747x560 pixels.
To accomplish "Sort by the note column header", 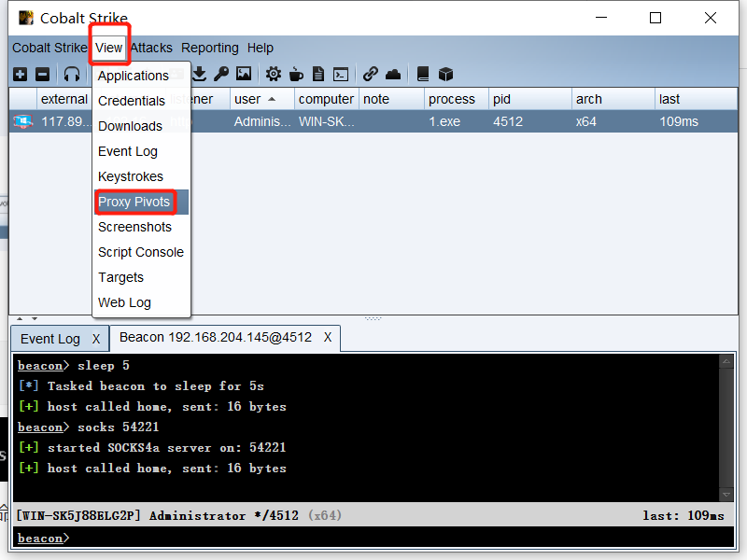I will [391, 99].
